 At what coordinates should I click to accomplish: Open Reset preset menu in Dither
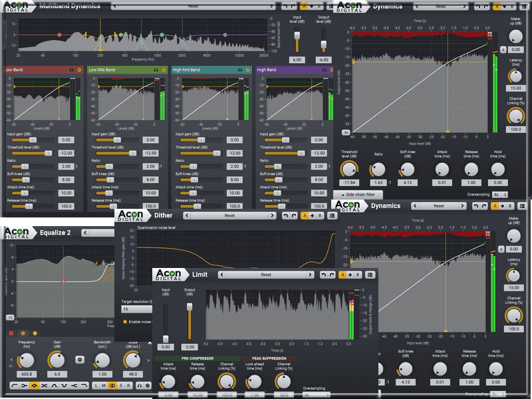pyautogui.click(x=229, y=215)
